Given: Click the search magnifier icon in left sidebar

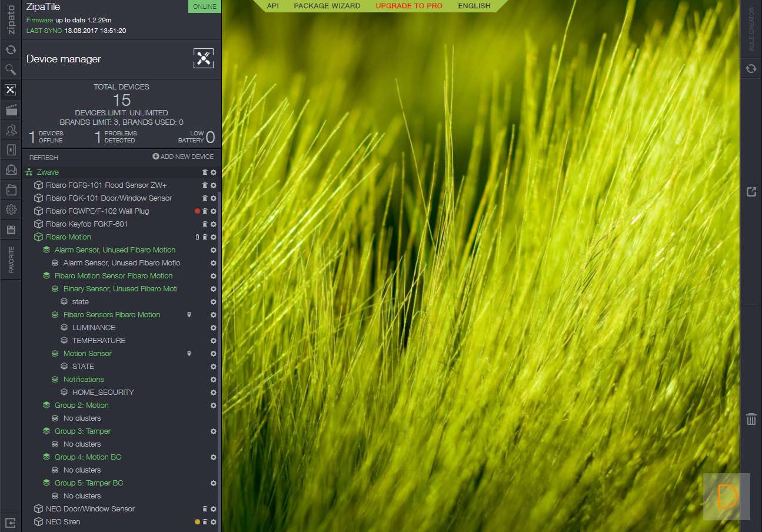Looking at the screenshot, I should coord(11,70).
